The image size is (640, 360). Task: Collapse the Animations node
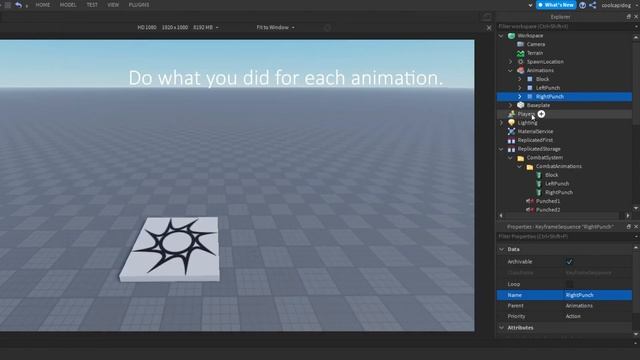511,70
